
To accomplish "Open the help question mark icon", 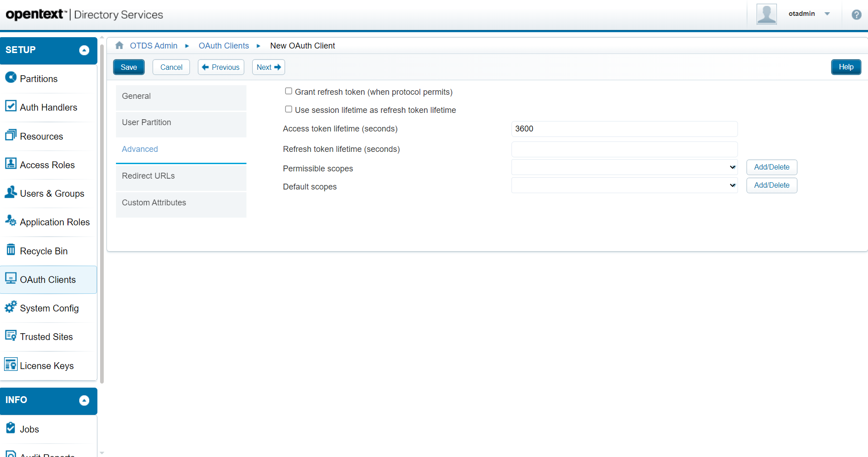I will click(x=856, y=15).
